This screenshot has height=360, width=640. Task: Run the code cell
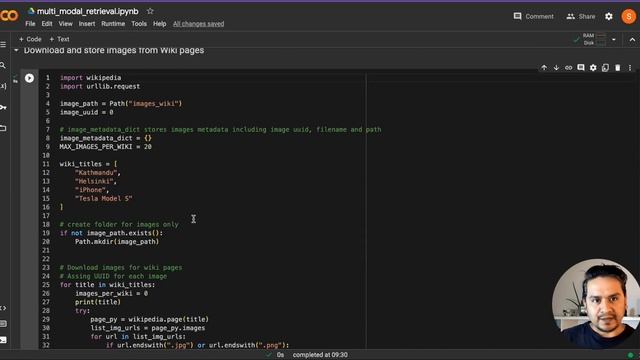[29, 78]
